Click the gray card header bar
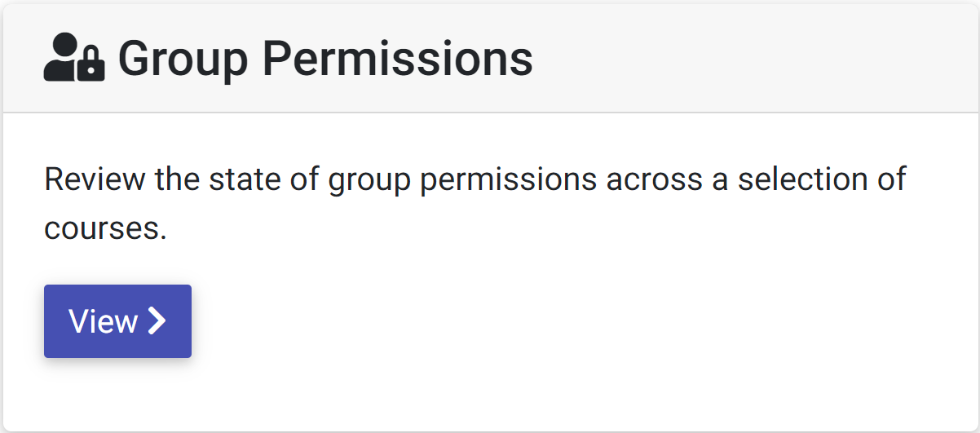This screenshot has width=980, height=433. pos(490,58)
